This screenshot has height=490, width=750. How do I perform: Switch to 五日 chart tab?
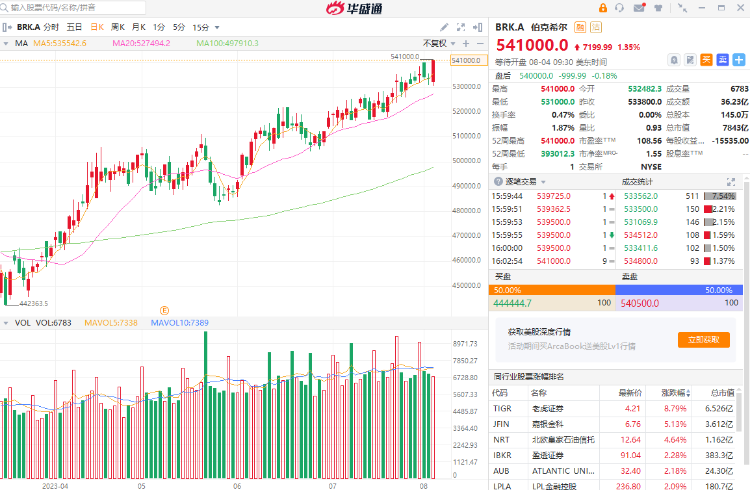coord(74,27)
